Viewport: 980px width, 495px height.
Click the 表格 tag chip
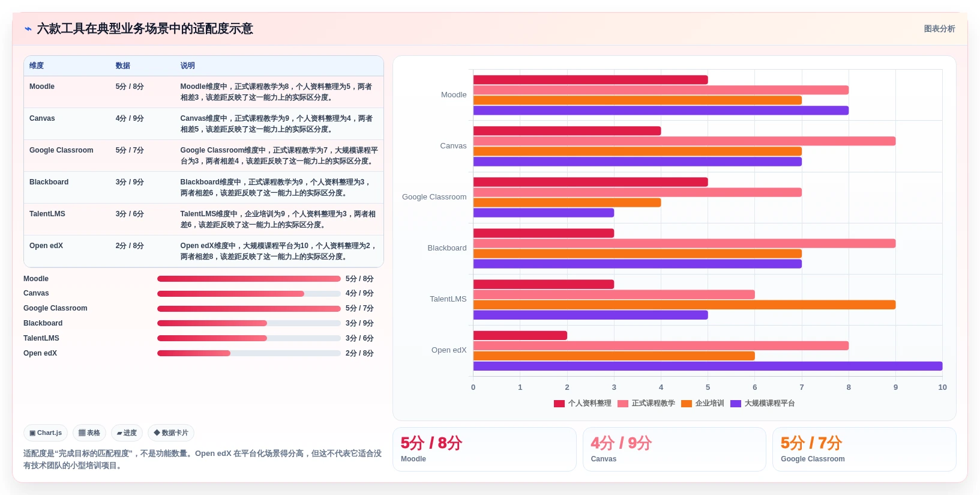click(x=89, y=433)
